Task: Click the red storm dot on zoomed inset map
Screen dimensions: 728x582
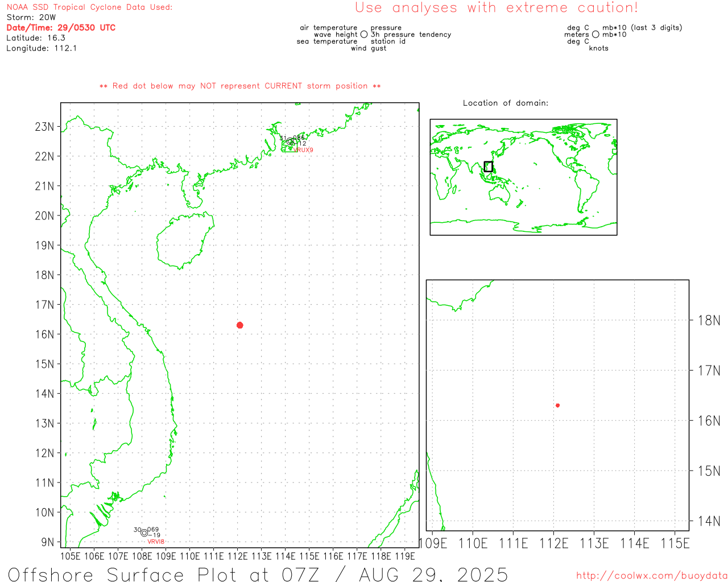Action: coord(558,405)
